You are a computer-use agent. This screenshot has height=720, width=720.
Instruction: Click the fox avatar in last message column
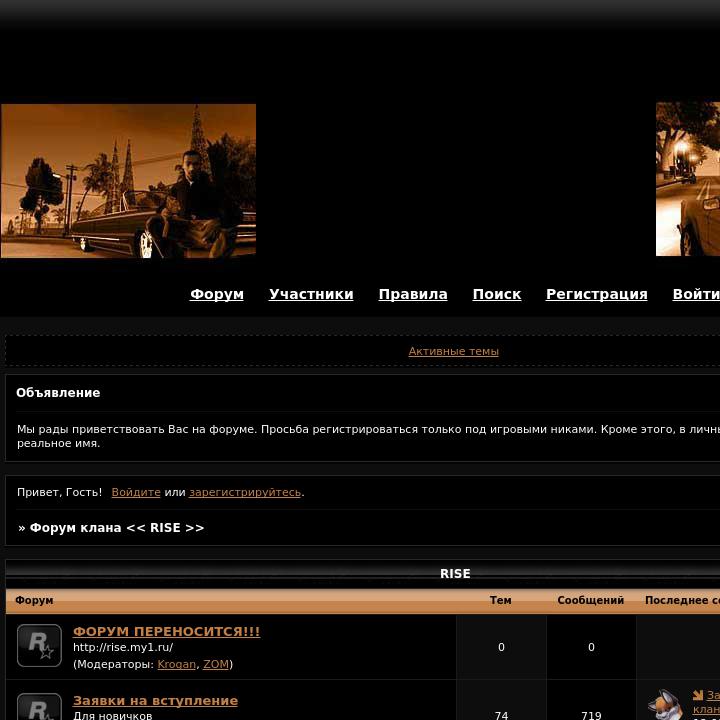point(665,705)
